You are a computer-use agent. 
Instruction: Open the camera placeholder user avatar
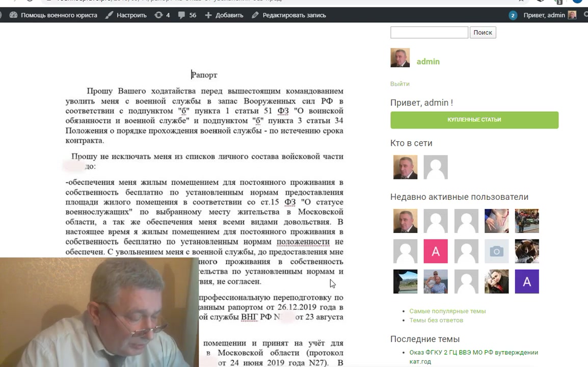click(496, 251)
